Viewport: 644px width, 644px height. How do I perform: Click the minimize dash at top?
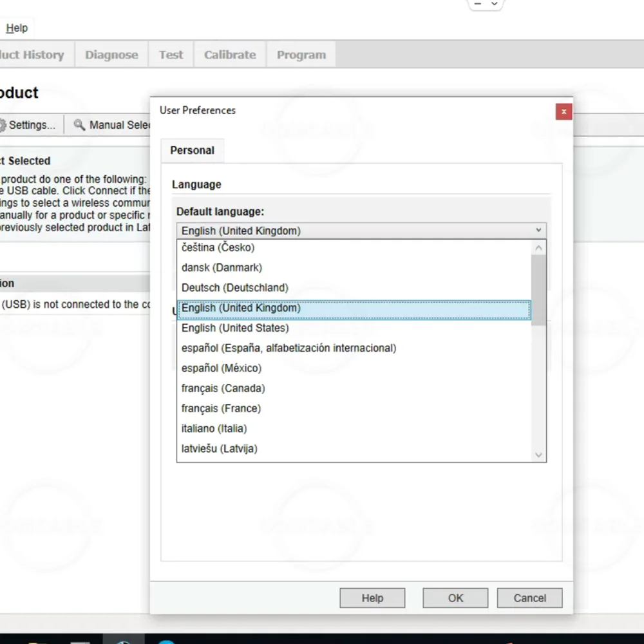click(477, 4)
